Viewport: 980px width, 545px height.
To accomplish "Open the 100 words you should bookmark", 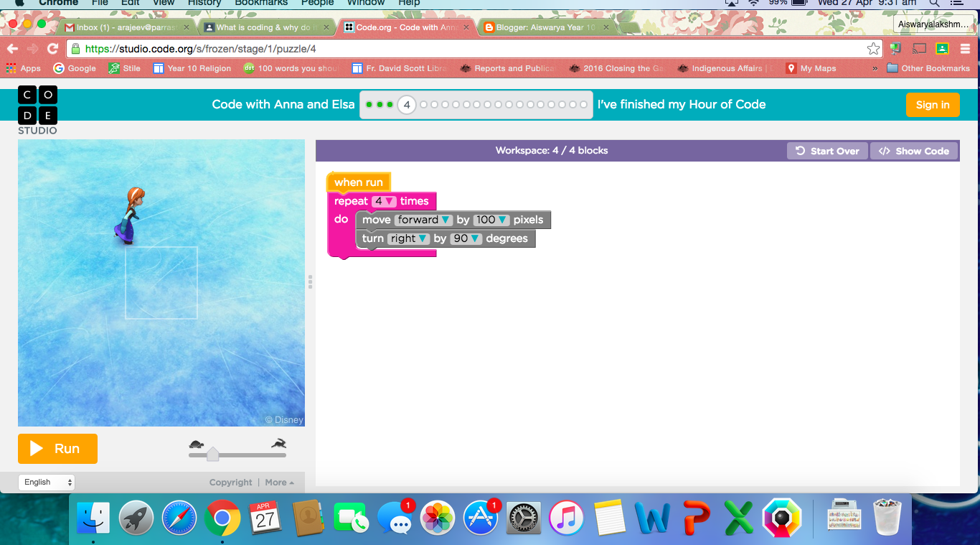I will tap(291, 68).
